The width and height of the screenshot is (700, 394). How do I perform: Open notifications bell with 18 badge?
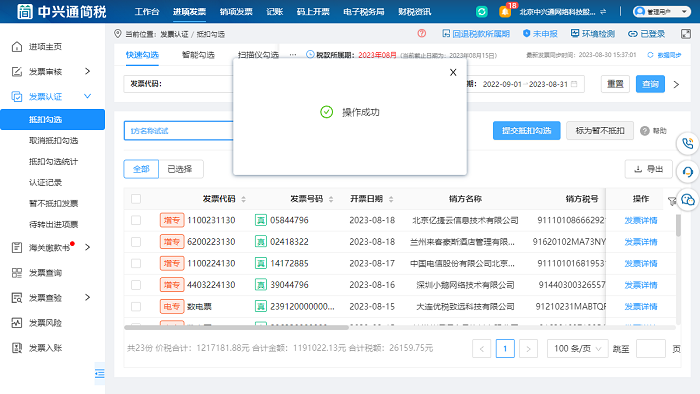pos(506,11)
